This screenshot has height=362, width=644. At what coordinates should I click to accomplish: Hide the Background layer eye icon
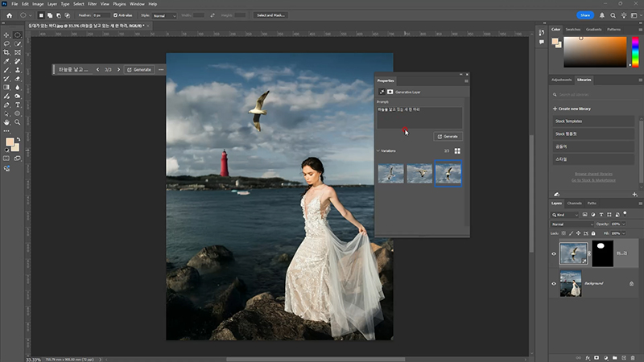pyautogui.click(x=554, y=283)
